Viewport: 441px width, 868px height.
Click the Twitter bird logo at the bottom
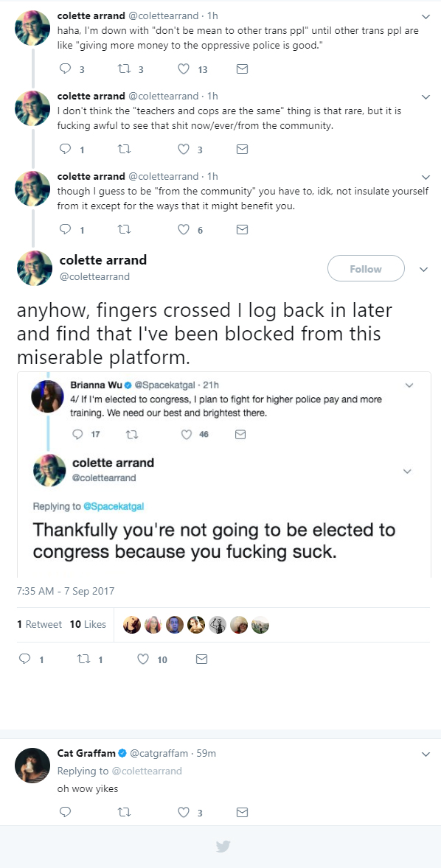point(223,847)
